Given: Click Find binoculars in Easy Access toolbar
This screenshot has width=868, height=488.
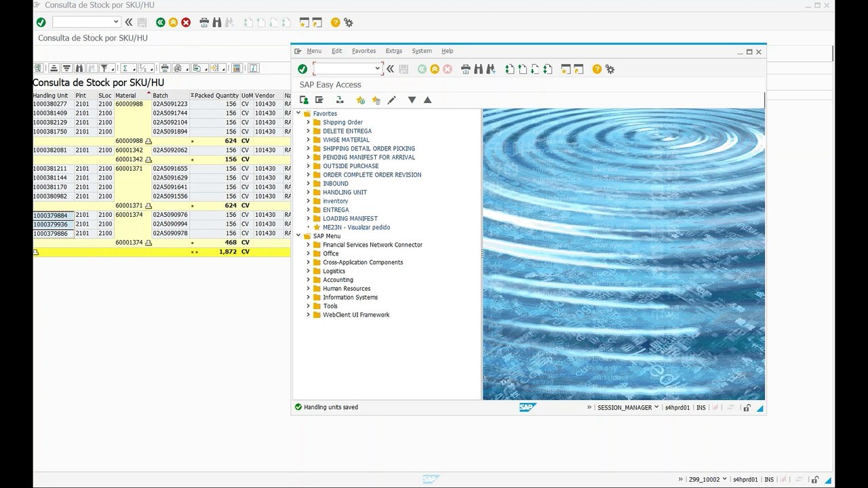Looking at the screenshot, I should 479,69.
